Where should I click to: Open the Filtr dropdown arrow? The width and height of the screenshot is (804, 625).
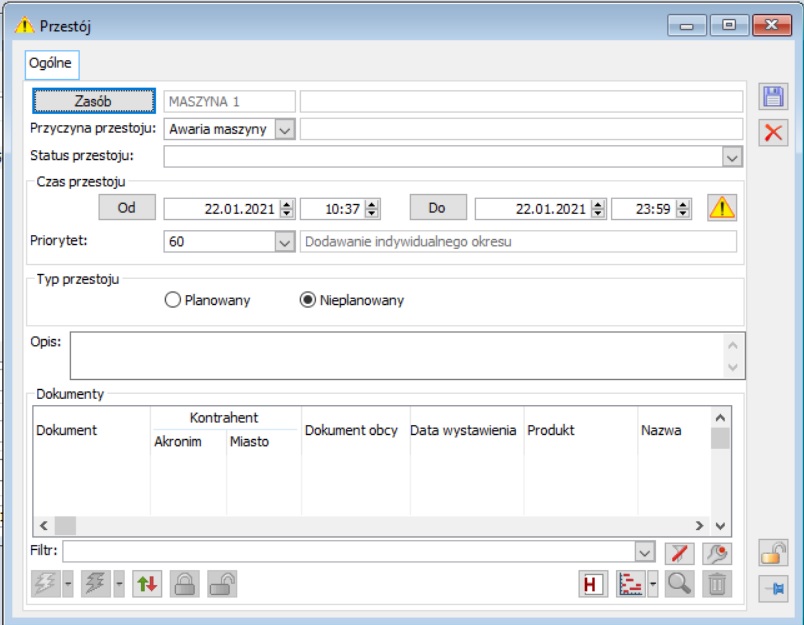point(645,553)
